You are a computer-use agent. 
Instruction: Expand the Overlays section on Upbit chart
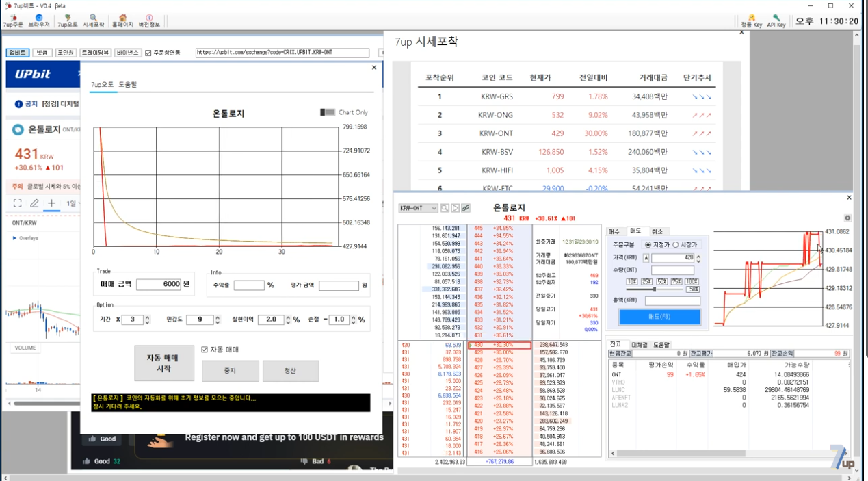(25, 238)
